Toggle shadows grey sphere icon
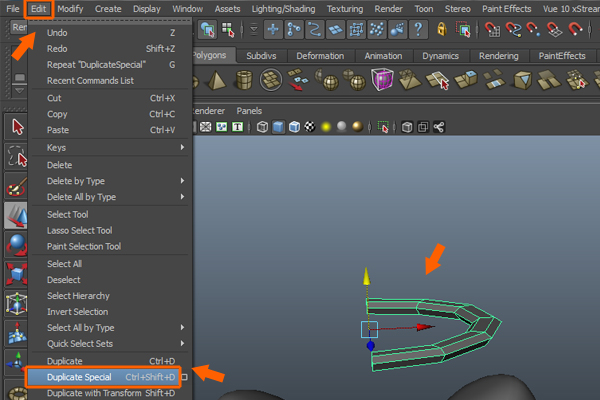Image resolution: width=600 pixels, height=400 pixels. click(342, 127)
